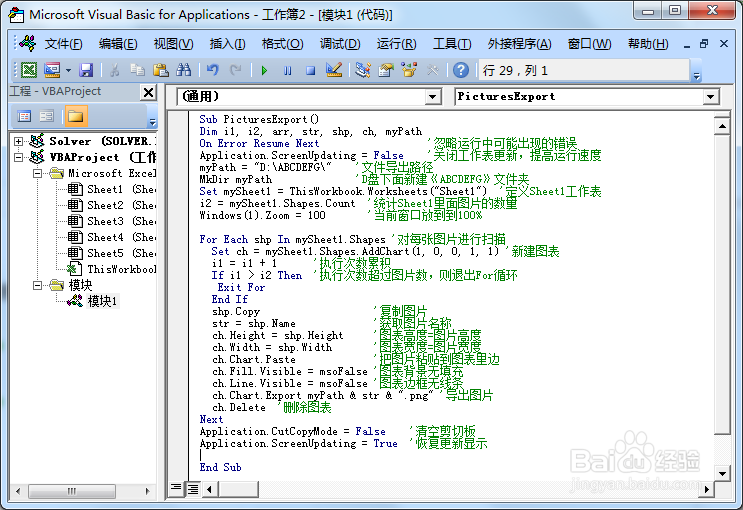The width and height of the screenshot is (743, 510).
Task: Undo last action with arrow icon
Action: click(x=212, y=71)
